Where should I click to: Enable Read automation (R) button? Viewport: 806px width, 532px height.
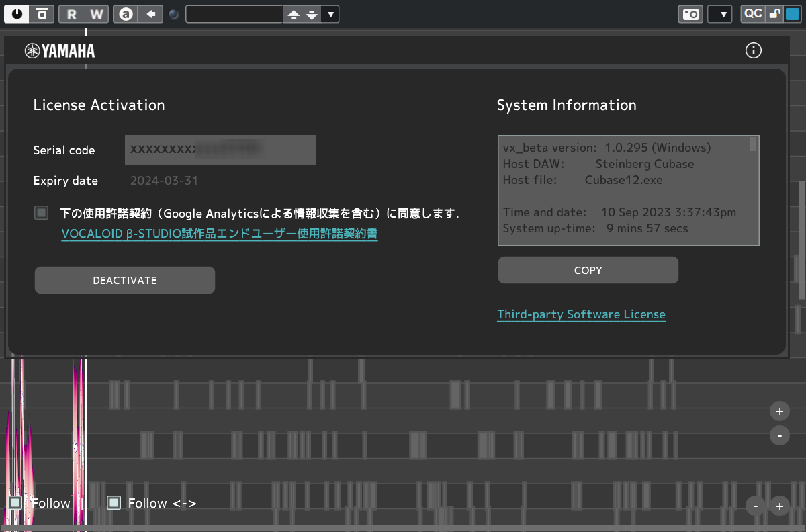point(71,13)
